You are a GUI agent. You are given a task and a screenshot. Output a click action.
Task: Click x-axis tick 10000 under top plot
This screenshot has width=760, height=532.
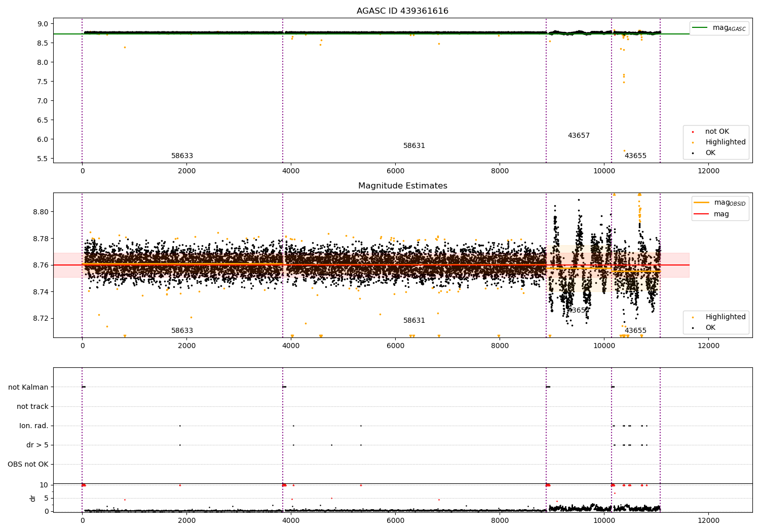pyautogui.click(x=604, y=171)
